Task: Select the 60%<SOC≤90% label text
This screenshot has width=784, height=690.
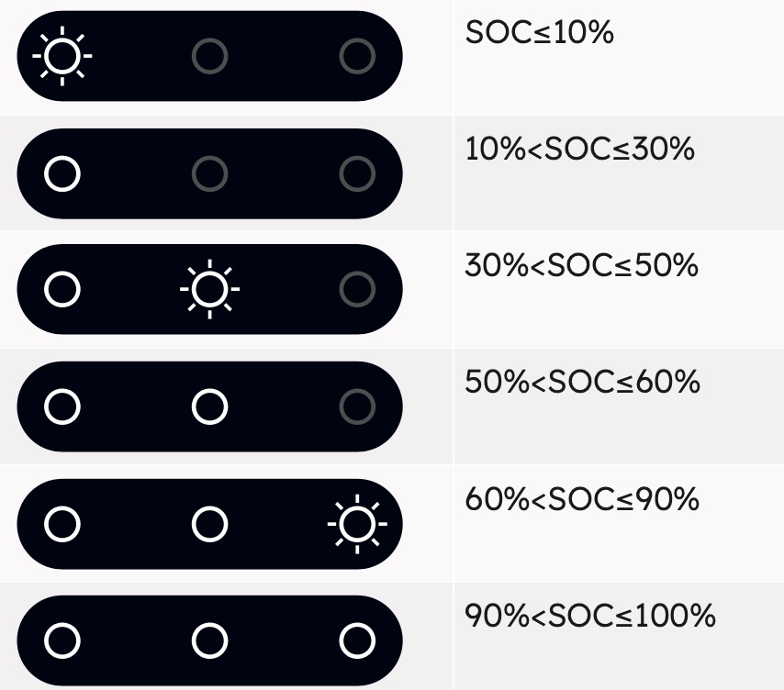Action: coord(582,500)
